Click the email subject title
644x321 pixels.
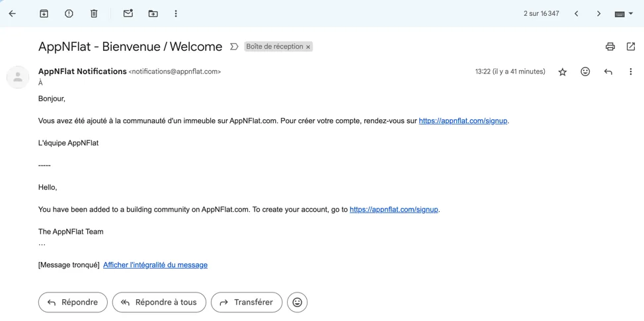click(130, 46)
